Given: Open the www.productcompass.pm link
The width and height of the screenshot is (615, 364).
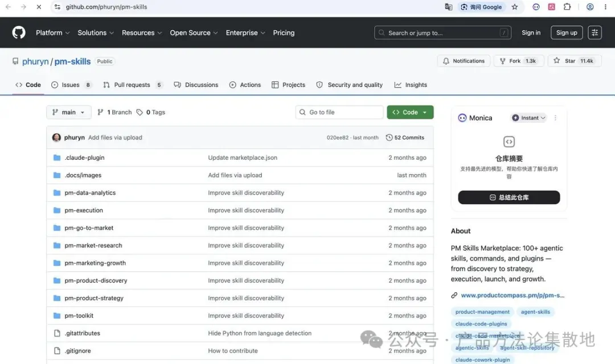Looking at the screenshot, I should [x=512, y=295].
